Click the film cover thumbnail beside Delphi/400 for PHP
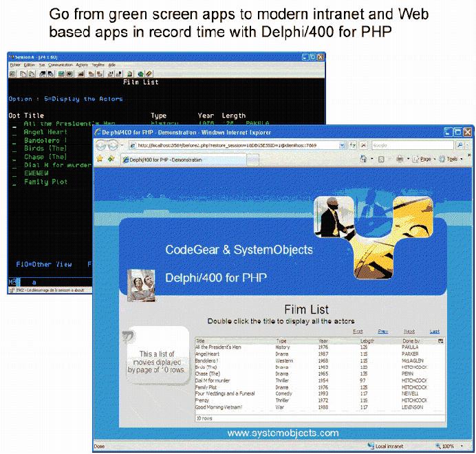 click(x=141, y=285)
